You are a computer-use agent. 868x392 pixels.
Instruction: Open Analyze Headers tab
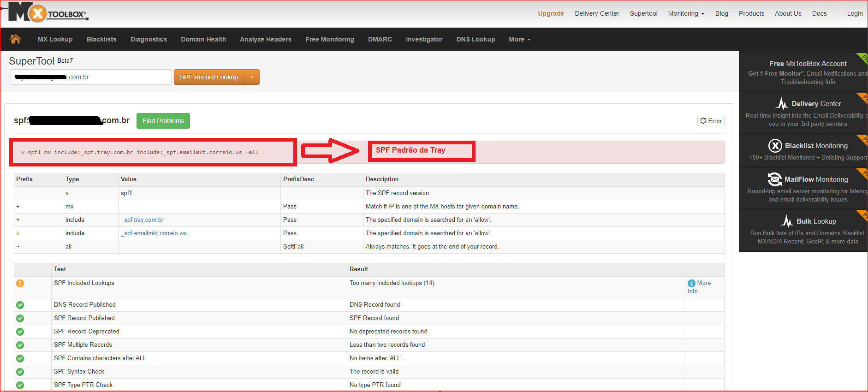pyautogui.click(x=266, y=39)
